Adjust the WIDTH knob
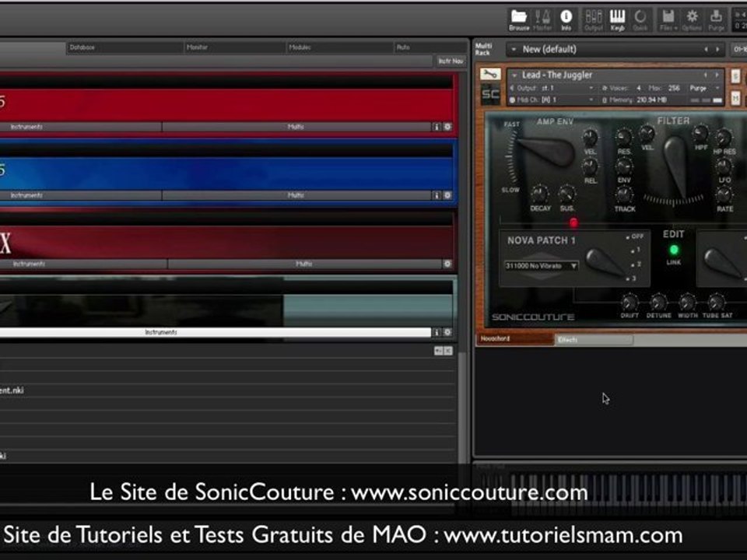Image resolution: width=747 pixels, height=560 pixels. 687,303
